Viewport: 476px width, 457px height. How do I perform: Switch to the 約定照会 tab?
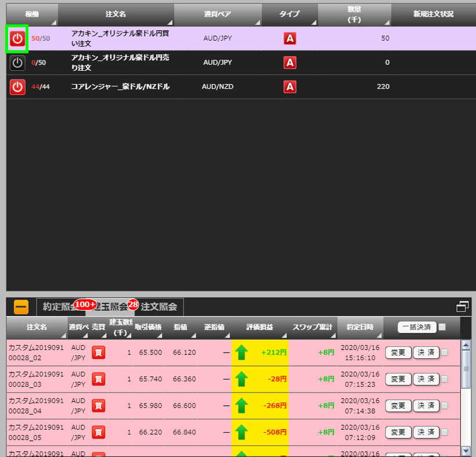(59, 306)
